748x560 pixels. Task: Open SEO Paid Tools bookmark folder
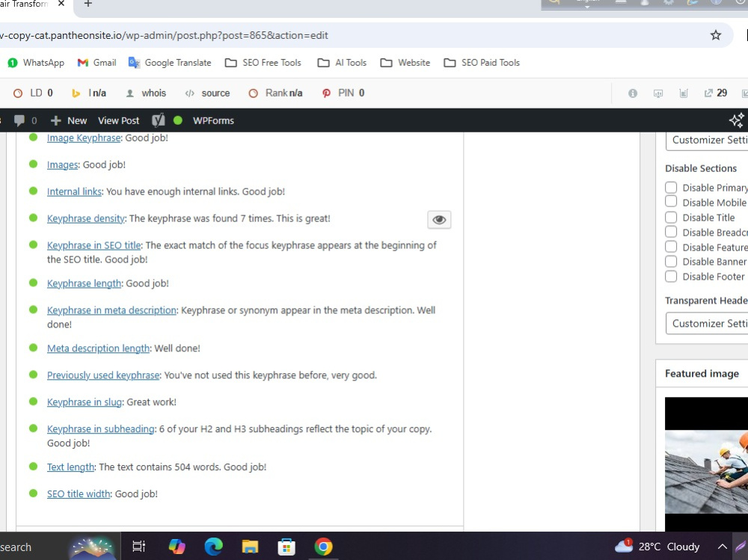coord(482,63)
